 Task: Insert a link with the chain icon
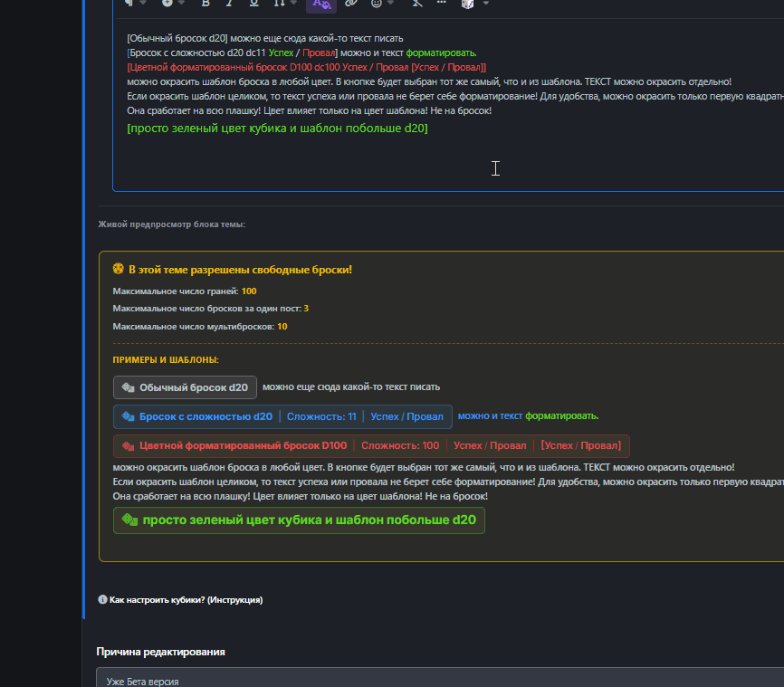(x=351, y=3)
